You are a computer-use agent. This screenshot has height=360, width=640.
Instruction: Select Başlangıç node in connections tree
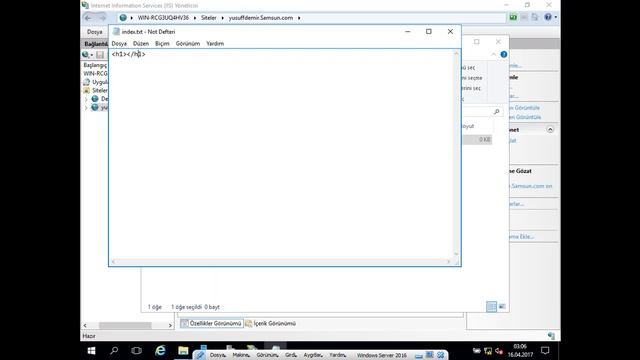click(x=95, y=65)
